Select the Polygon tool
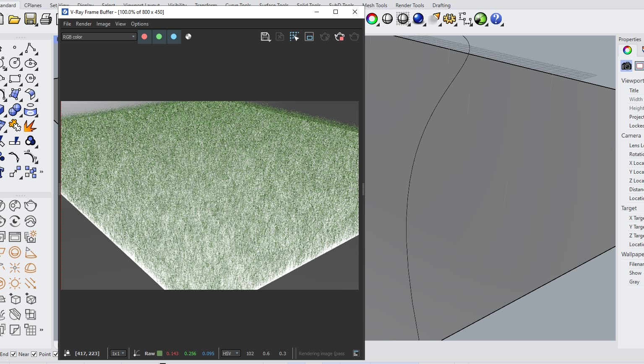Viewport: 644px width, 364px height. click(30, 78)
